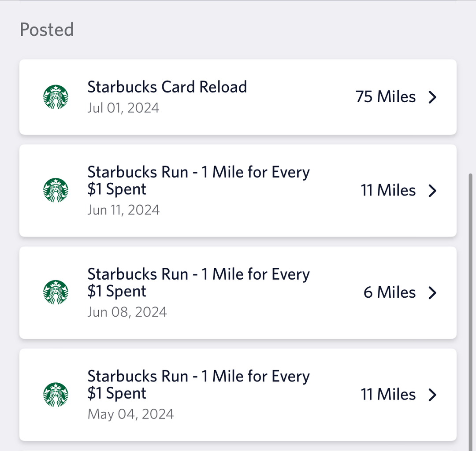Select the Jul 01, 2024 date text
This screenshot has width=476, height=451.
(x=123, y=107)
